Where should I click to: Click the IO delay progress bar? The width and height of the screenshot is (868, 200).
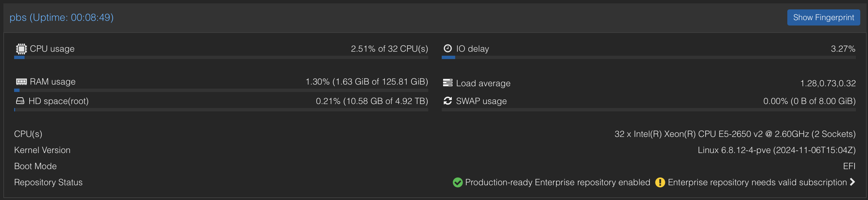point(648,57)
